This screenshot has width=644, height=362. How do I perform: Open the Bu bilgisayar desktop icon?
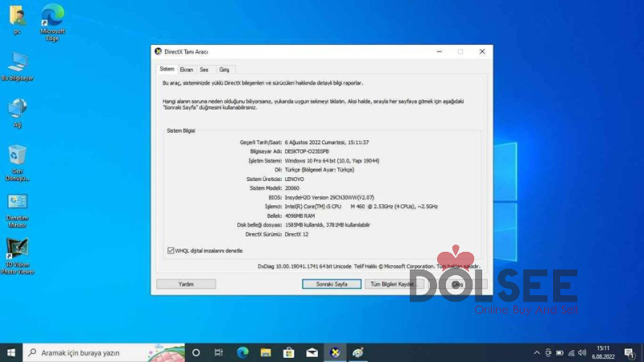coord(17,63)
